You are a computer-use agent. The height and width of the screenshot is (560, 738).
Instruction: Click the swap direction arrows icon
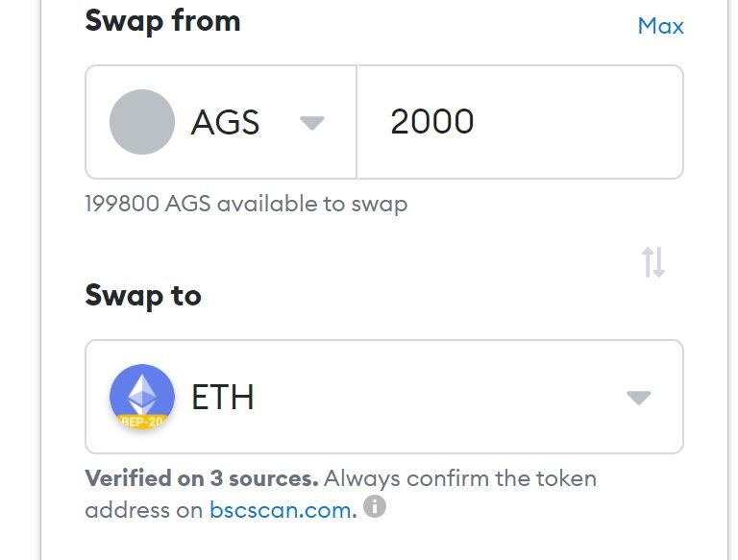(653, 262)
